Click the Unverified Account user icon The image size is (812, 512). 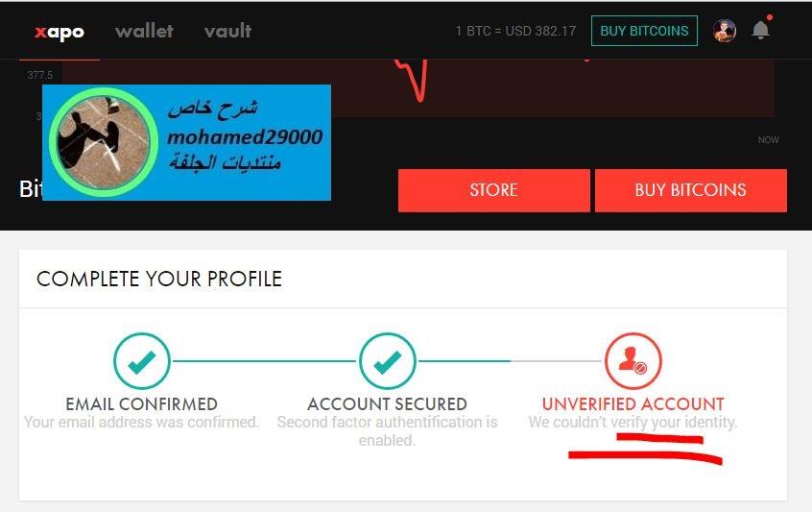click(633, 361)
